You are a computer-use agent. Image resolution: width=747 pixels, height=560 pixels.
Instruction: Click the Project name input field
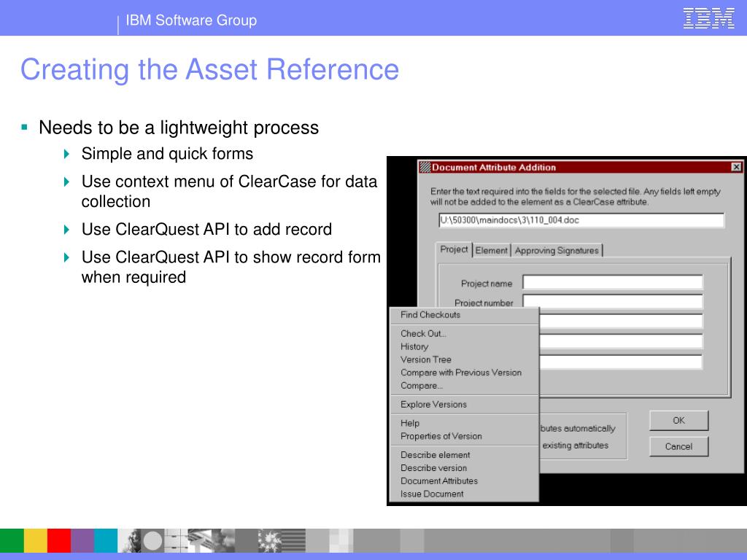[x=612, y=282]
